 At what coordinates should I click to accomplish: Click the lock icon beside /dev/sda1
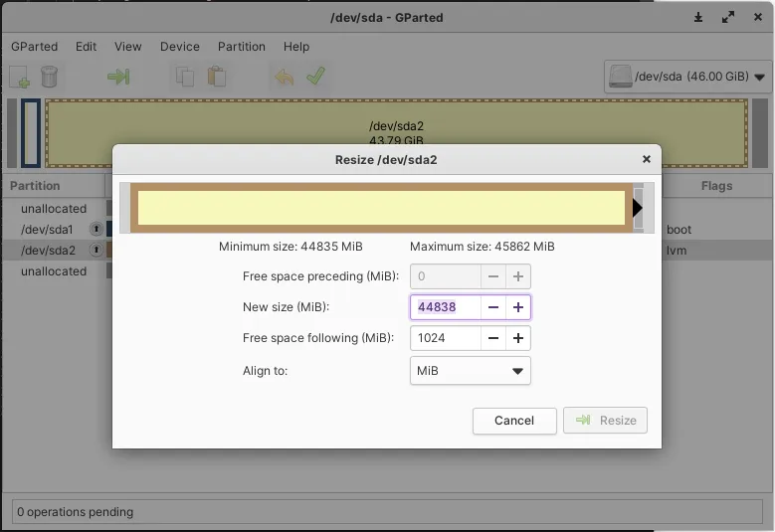pos(96,229)
